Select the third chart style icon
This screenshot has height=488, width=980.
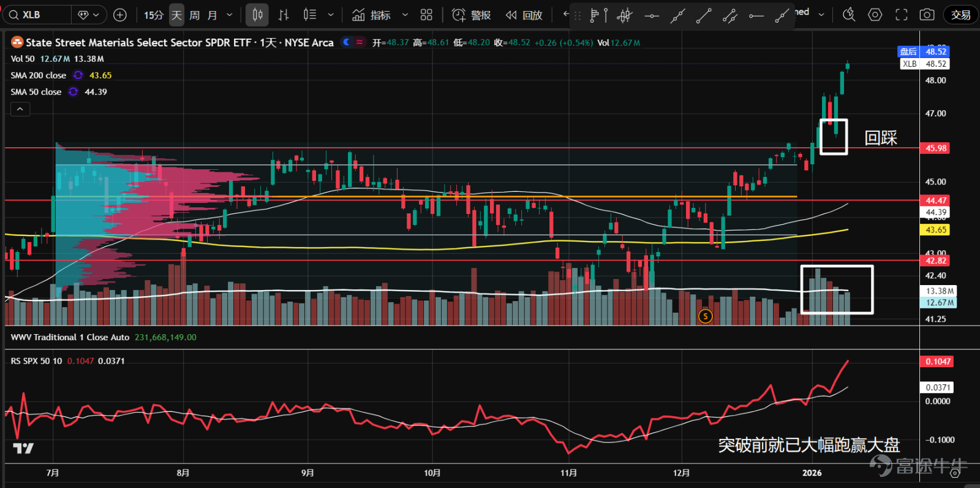click(310, 15)
